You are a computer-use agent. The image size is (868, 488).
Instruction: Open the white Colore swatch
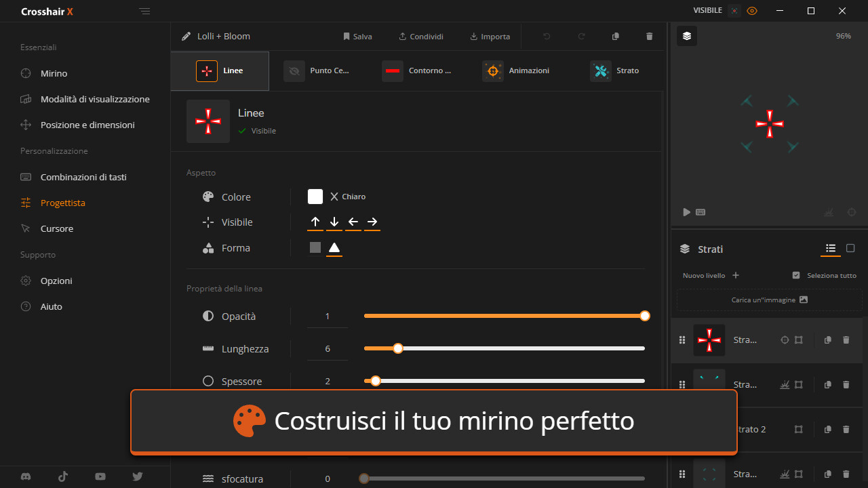pyautogui.click(x=315, y=197)
